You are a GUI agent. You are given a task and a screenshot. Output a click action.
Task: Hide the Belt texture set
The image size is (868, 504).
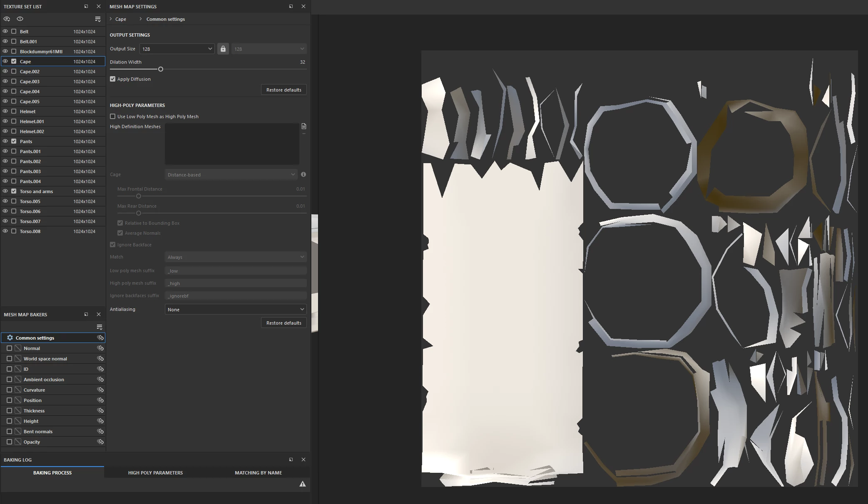pos(5,31)
